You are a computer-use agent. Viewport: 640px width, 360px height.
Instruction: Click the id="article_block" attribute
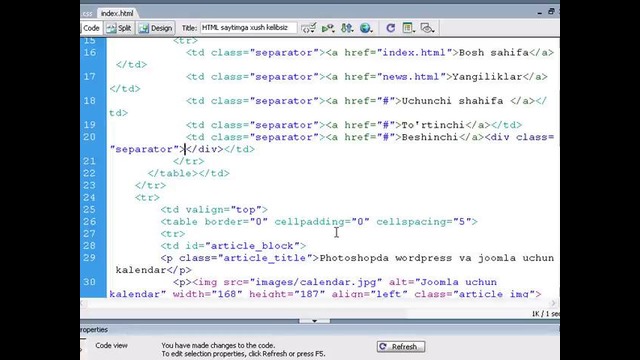click(x=242, y=246)
